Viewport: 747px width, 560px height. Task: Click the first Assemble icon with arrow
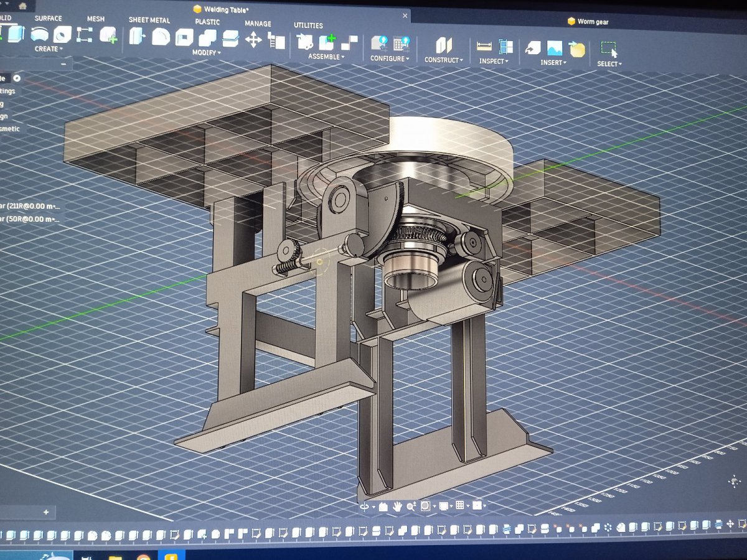coord(305,42)
